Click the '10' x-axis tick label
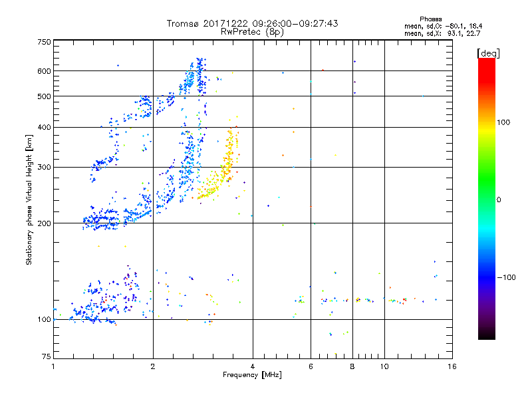The width and height of the screenshot is (532, 399). coord(384,366)
